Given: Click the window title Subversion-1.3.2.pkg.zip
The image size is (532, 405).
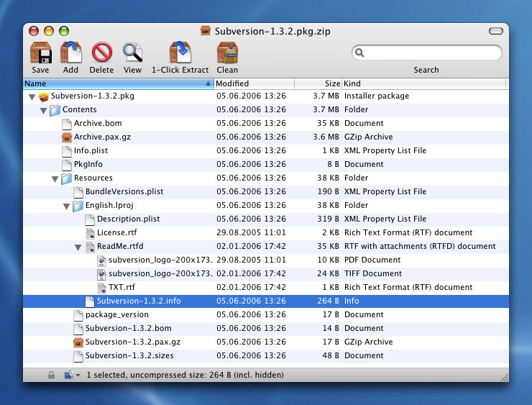Looking at the screenshot, I should pos(272,31).
